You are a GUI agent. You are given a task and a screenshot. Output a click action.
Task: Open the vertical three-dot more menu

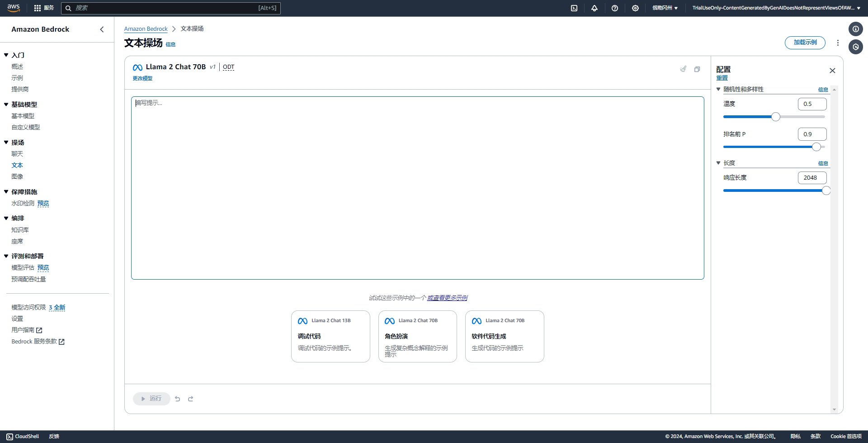coord(838,43)
